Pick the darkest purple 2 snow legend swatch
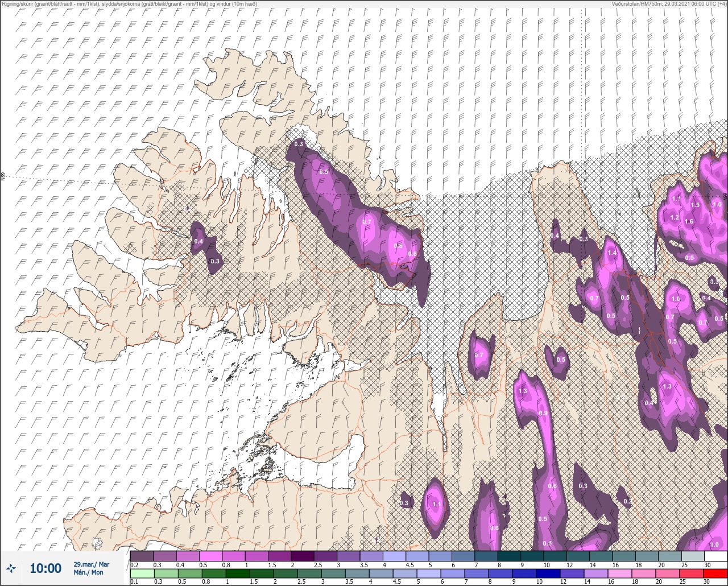Viewport: 728px width, 586px height. click(303, 556)
